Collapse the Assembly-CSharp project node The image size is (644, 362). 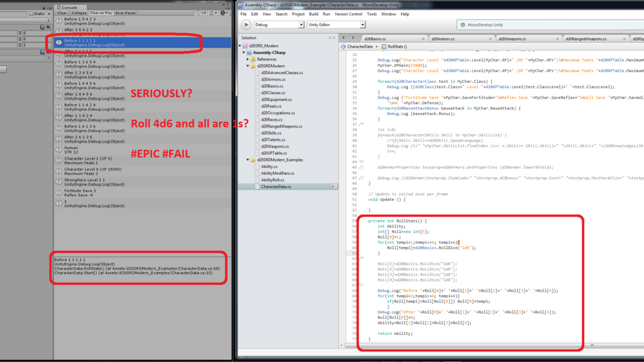coord(244,53)
